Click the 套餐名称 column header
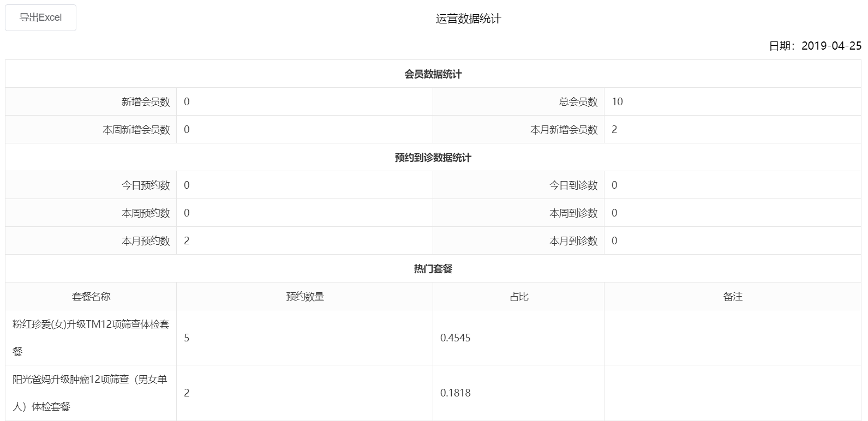The image size is (868, 421). pos(91,297)
